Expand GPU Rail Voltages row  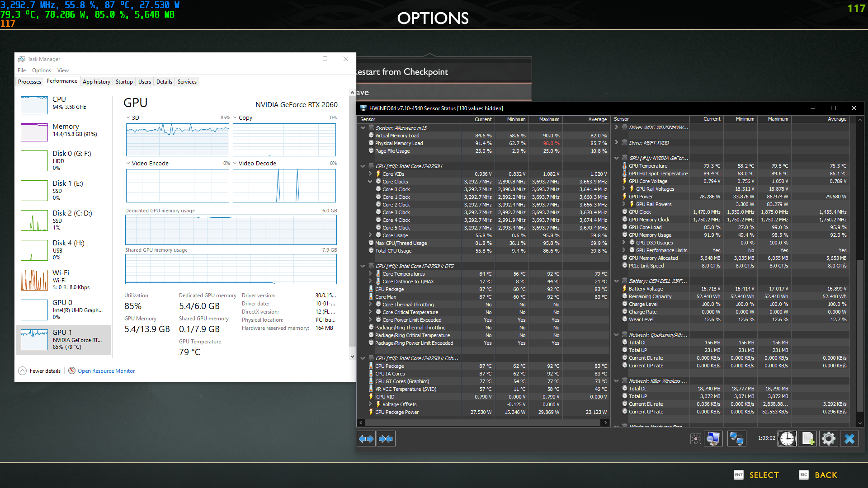[624, 189]
